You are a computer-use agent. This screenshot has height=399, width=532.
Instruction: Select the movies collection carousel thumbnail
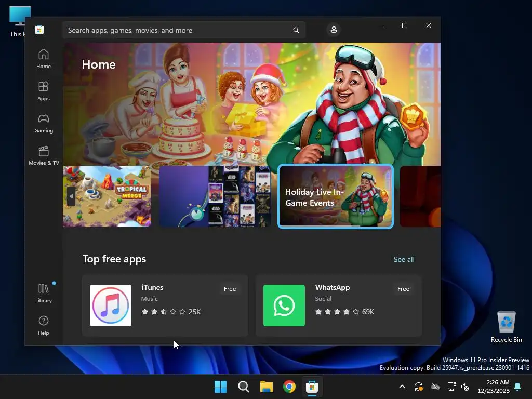click(x=215, y=196)
